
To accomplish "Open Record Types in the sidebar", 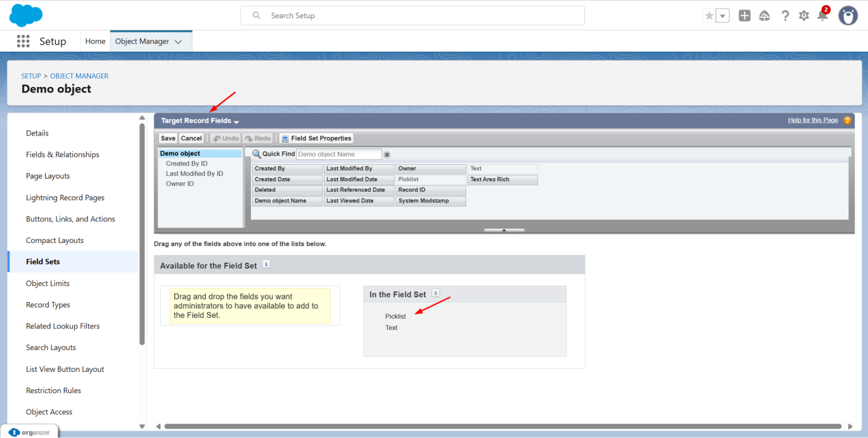I will click(48, 305).
